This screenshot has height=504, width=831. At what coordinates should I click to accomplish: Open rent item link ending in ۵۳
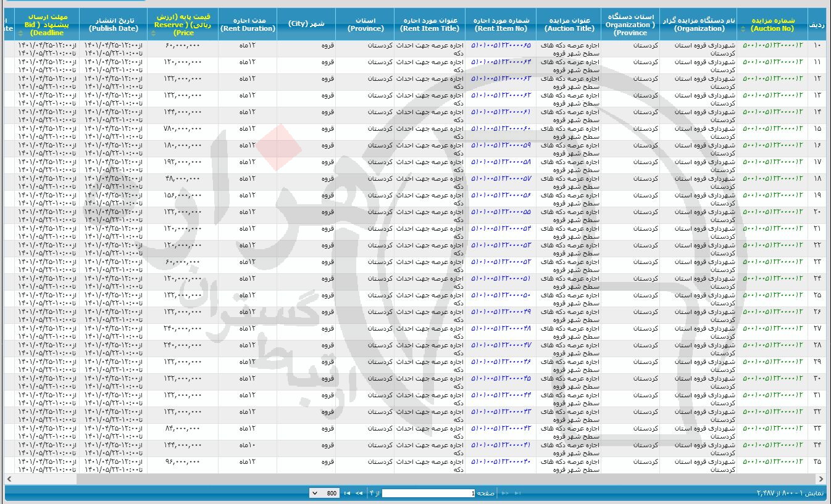[501, 245]
